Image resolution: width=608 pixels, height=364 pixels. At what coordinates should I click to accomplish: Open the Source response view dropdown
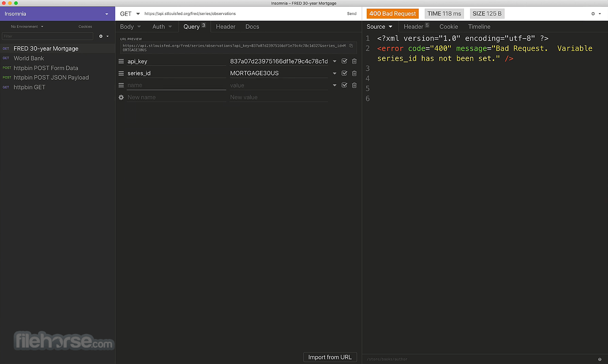pos(379,27)
